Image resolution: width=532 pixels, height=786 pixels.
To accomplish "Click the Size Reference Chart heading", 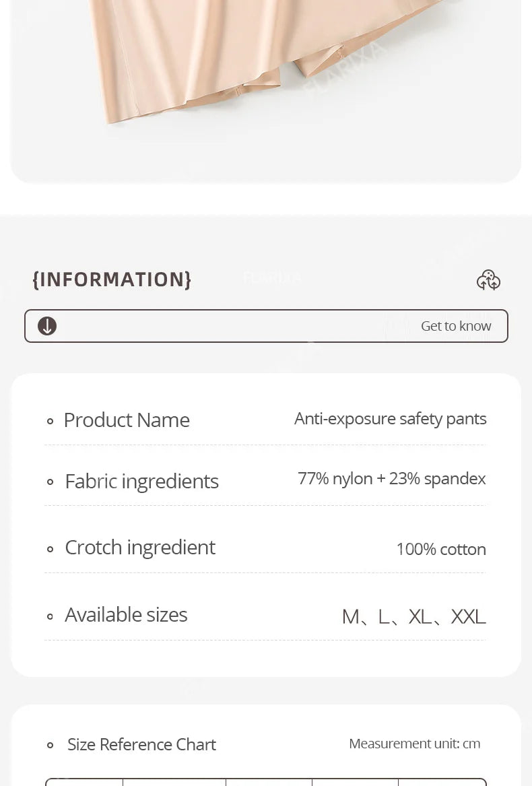I will point(142,744).
